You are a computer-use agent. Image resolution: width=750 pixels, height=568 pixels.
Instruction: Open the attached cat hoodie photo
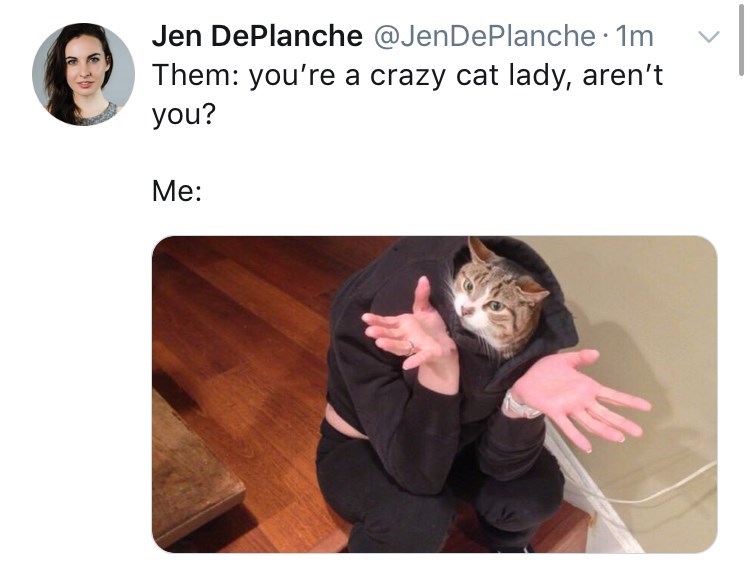pyautogui.click(x=434, y=394)
